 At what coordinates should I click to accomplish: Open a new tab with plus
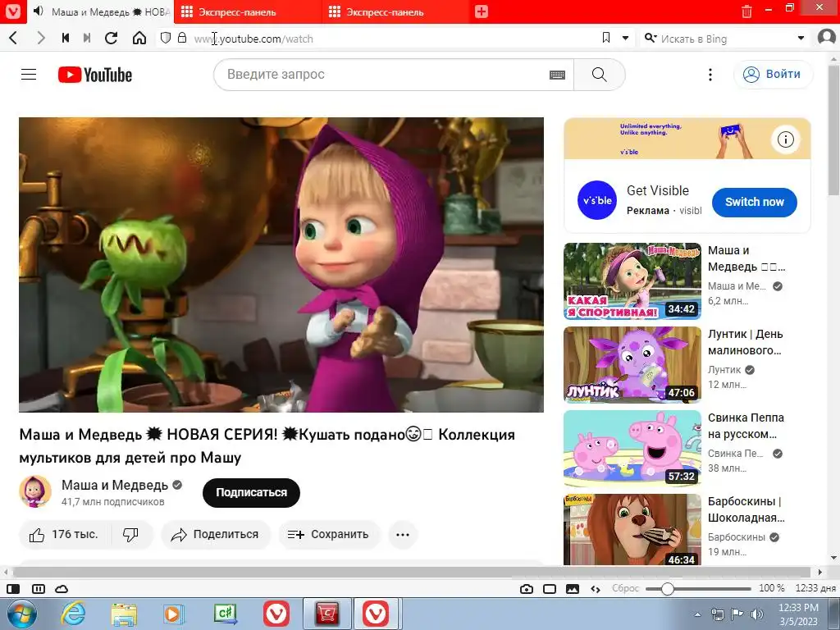(x=481, y=11)
